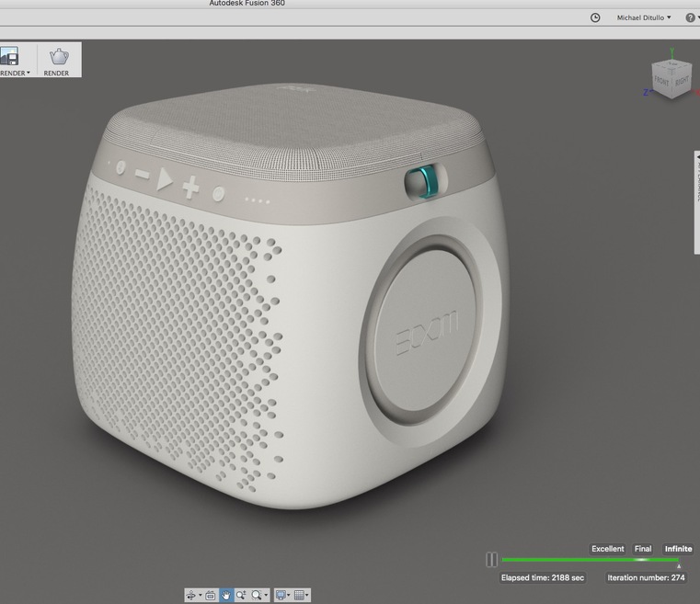Select the Zoom tool

coord(241,595)
